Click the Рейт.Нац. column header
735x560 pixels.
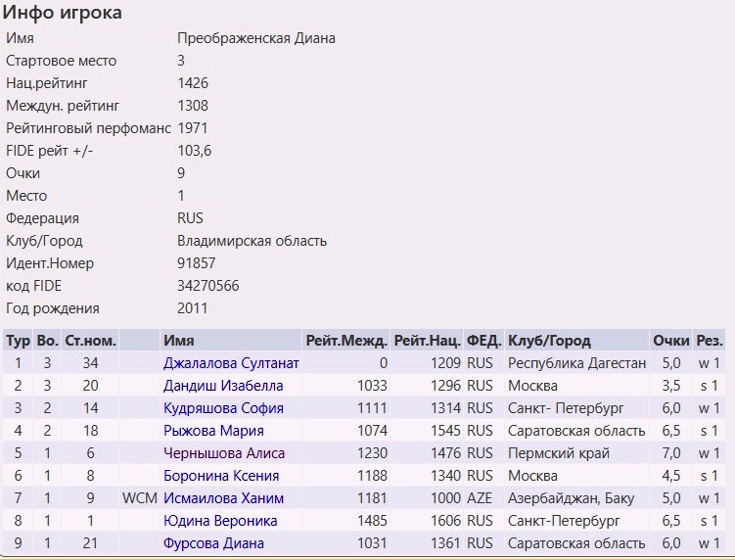[427, 341]
